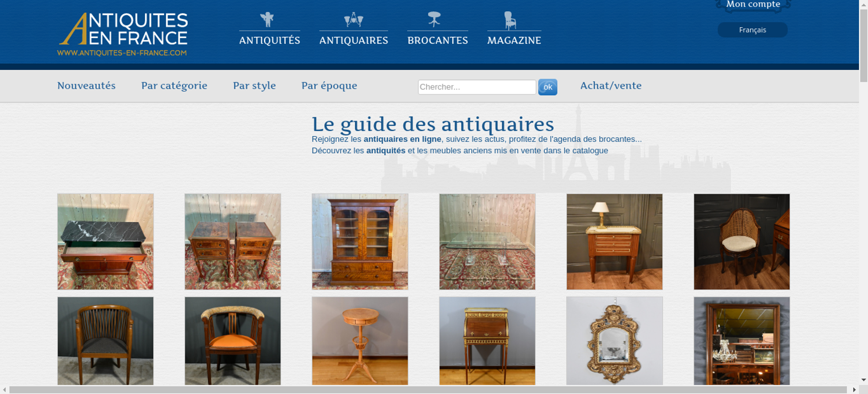Click the vertical scrollbar down arrow

[864, 380]
